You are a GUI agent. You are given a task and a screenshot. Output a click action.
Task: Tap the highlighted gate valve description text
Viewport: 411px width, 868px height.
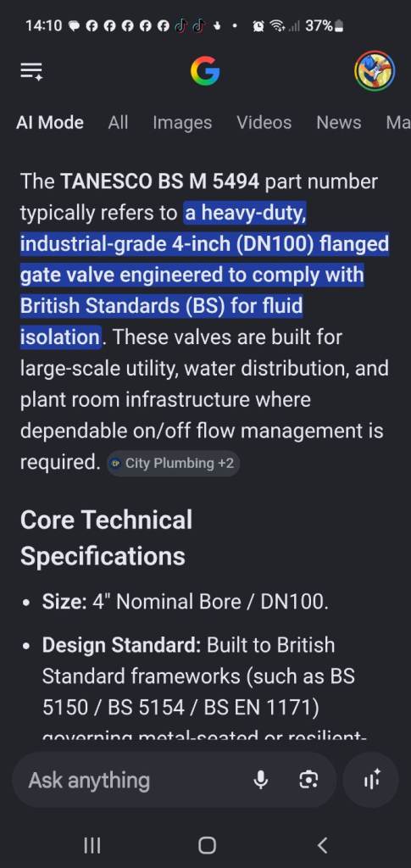[x=204, y=275]
